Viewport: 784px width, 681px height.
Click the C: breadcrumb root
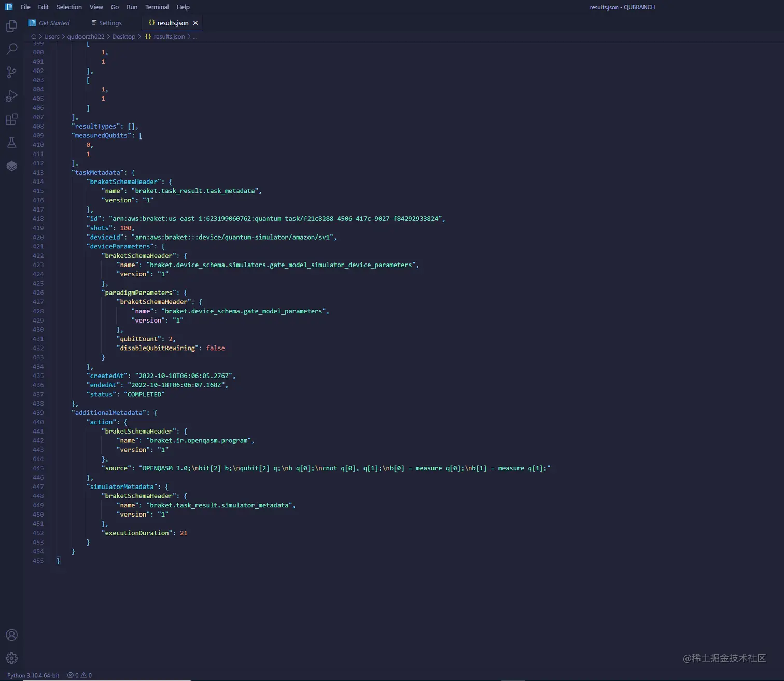(34, 37)
